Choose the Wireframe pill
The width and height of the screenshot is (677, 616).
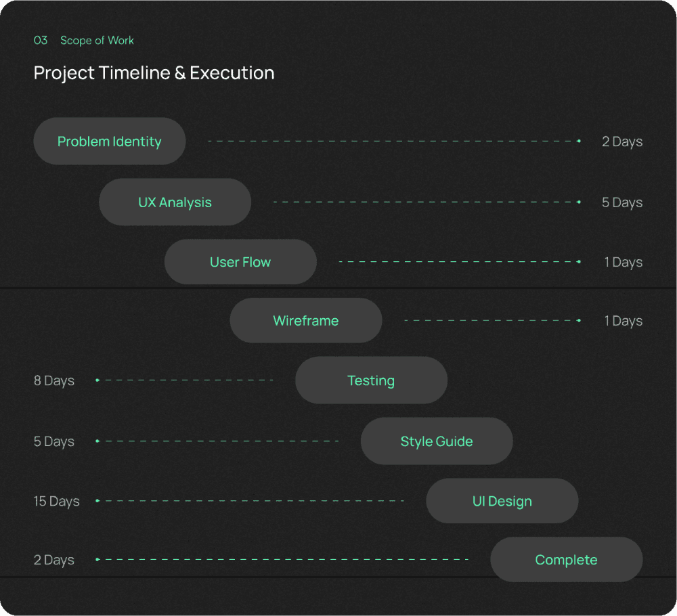pyautogui.click(x=306, y=321)
